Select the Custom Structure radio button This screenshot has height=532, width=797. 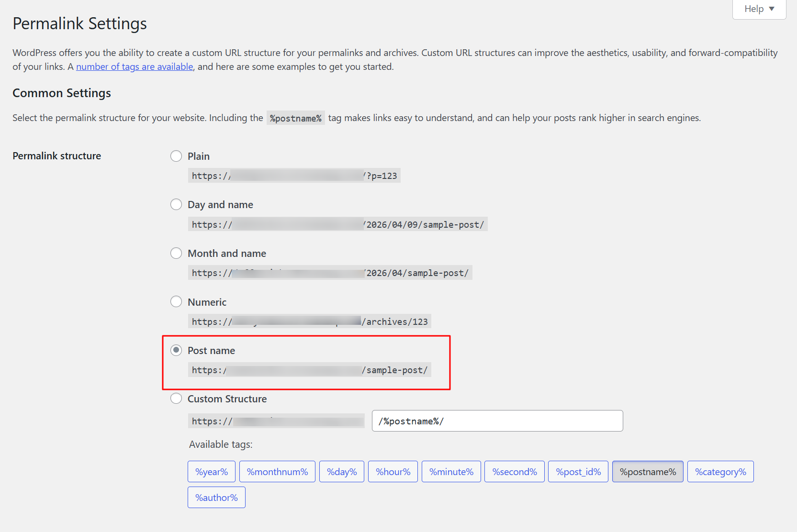tap(176, 399)
